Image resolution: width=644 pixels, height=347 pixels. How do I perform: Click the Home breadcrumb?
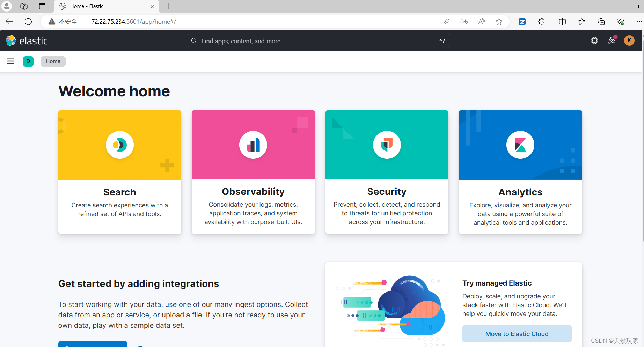53,61
